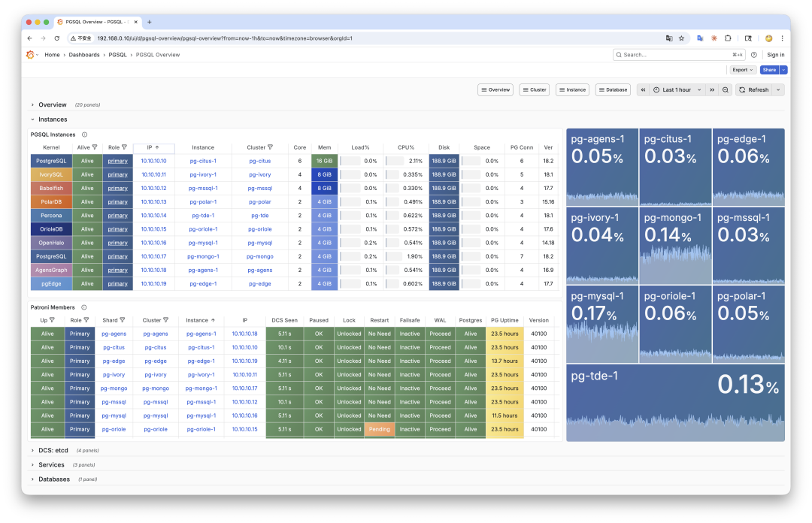
Task: Shift time range backward arrows
Action: click(x=643, y=89)
